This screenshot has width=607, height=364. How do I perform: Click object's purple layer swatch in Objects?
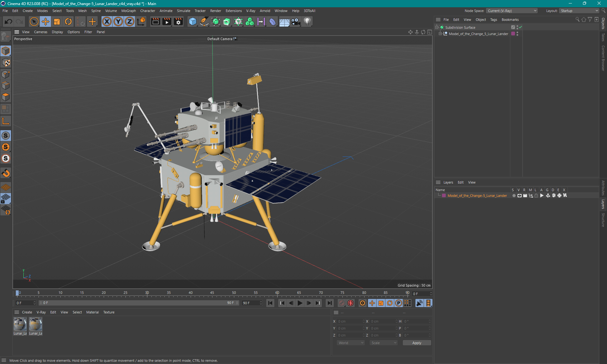513,34
